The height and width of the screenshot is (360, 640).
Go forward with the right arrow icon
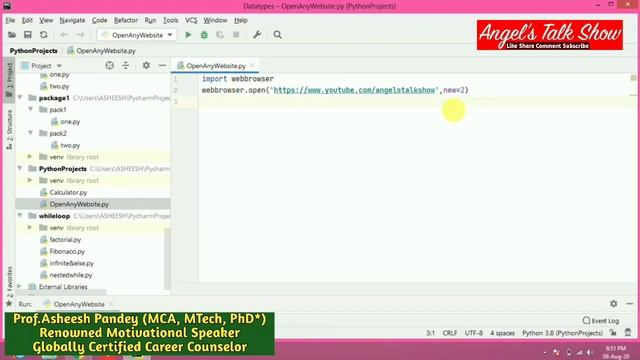[80, 35]
